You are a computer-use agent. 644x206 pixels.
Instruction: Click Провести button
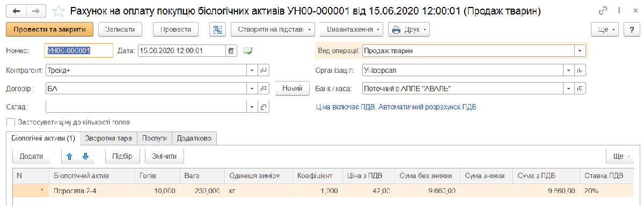[x=176, y=30]
